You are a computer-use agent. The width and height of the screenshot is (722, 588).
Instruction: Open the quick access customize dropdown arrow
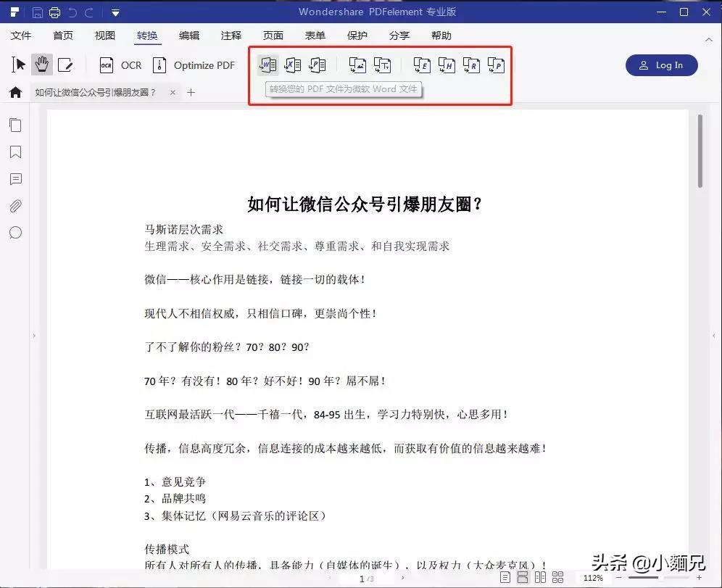115,12
